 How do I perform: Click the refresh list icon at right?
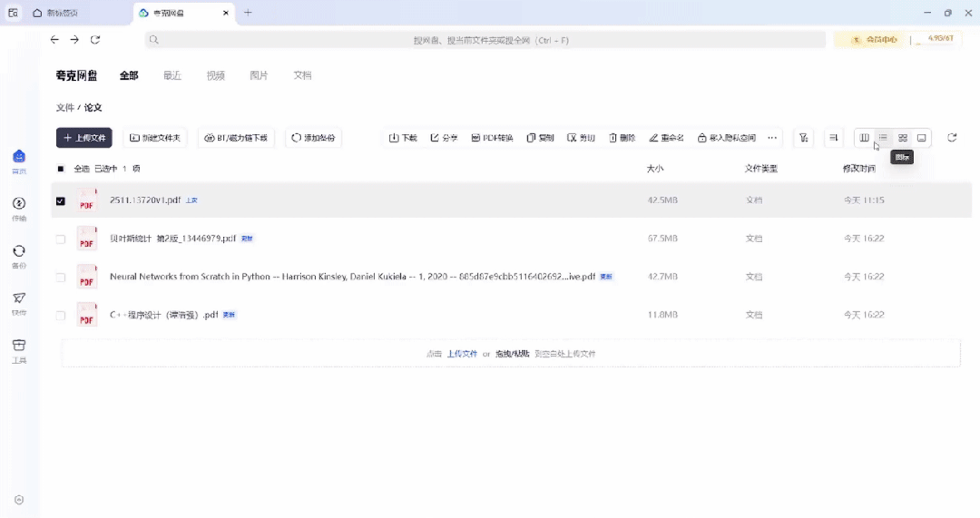952,138
